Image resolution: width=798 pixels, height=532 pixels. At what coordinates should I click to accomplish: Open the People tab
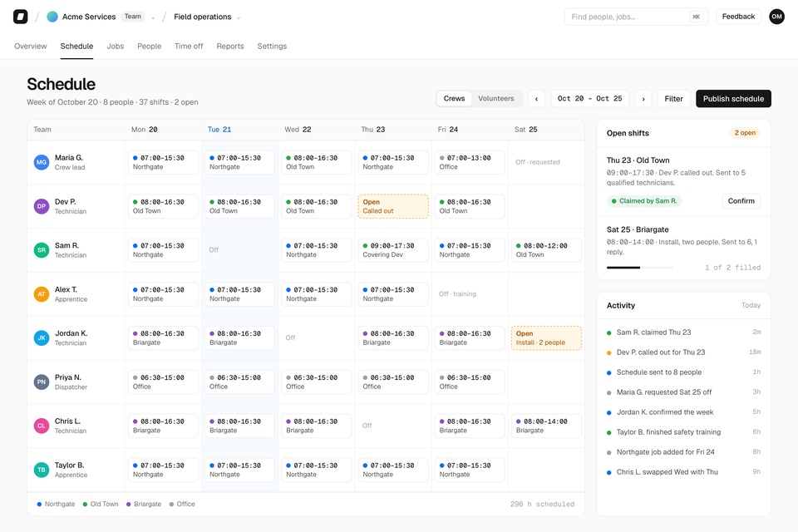[149, 47]
